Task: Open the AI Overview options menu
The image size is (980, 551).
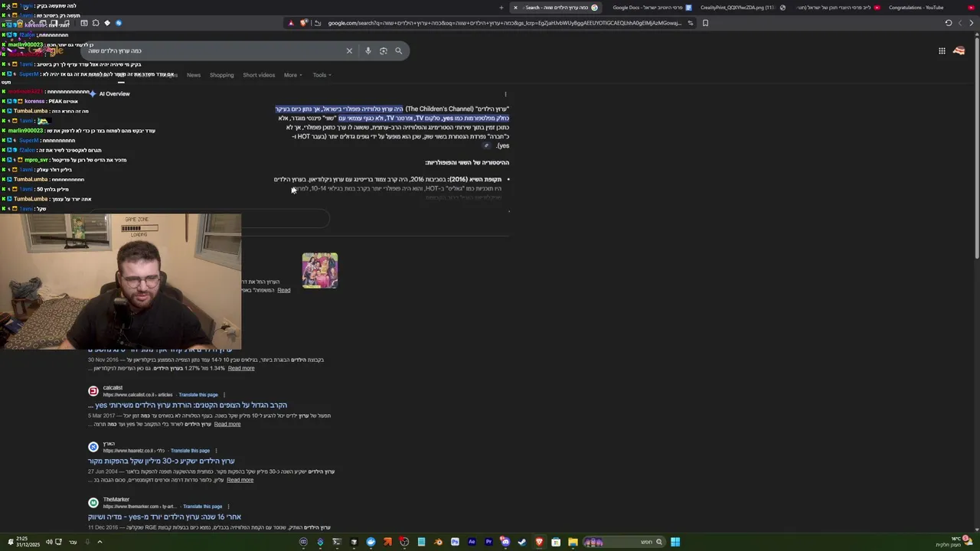Action: pyautogui.click(x=505, y=94)
